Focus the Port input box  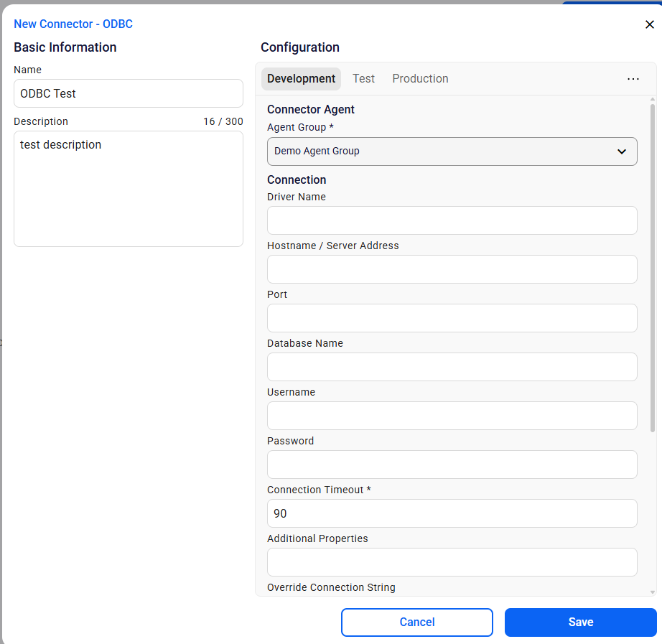[452, 318]
